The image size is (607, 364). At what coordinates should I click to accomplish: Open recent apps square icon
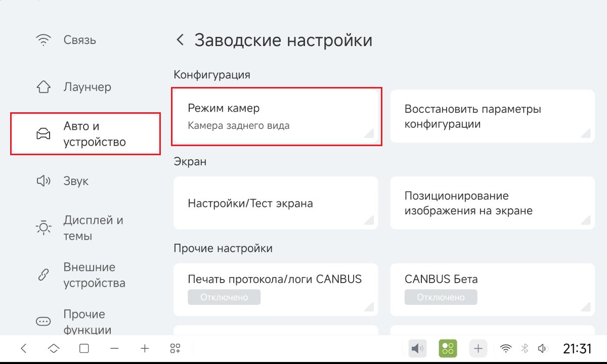[84, 348]
